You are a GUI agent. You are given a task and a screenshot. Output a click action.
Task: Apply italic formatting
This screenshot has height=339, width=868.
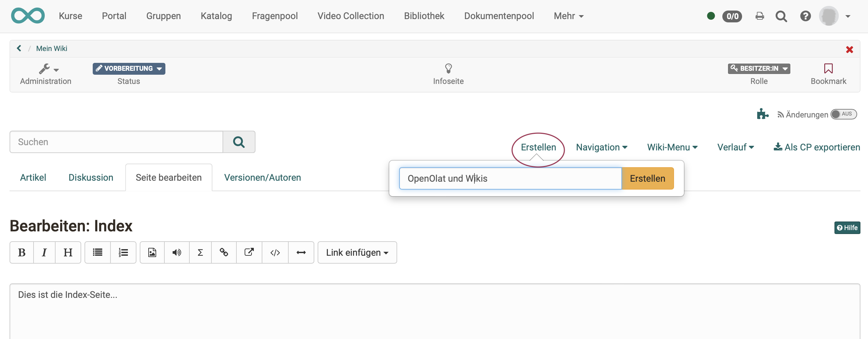(44, 252)
